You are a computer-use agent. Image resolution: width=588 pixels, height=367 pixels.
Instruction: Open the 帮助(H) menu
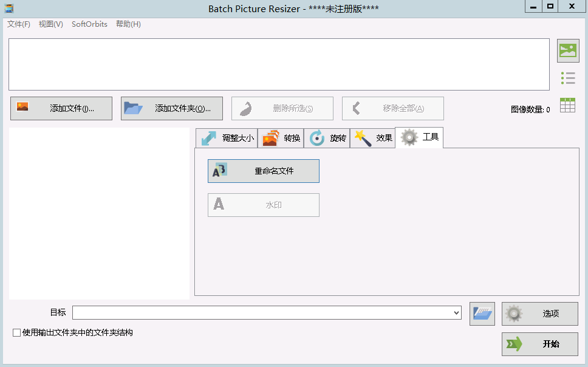pos(128,24)
